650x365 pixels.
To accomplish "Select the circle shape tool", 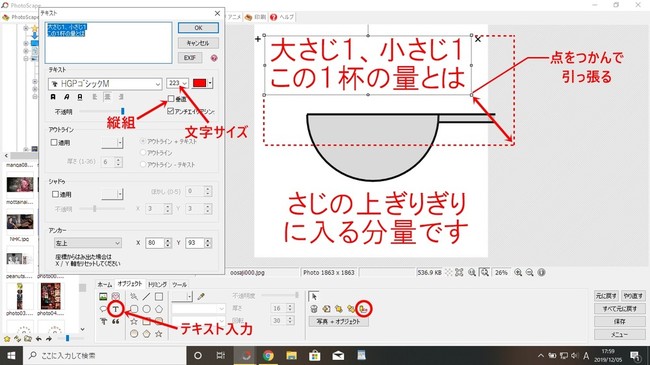I will pos(146,309).
